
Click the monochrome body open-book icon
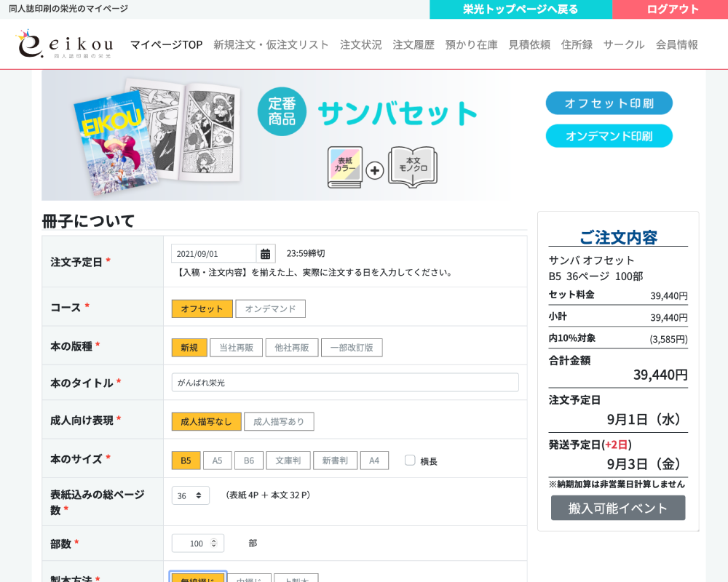coord(413,168)
